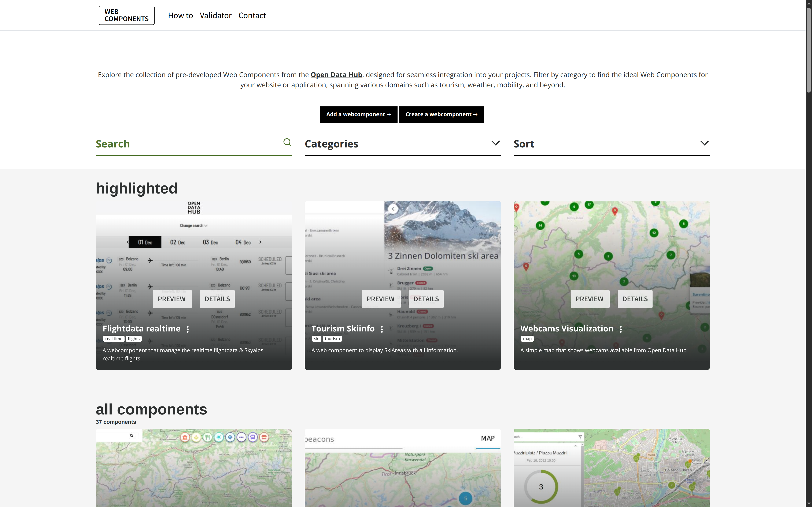Select the accommodation house icon on the map preview

185,437
